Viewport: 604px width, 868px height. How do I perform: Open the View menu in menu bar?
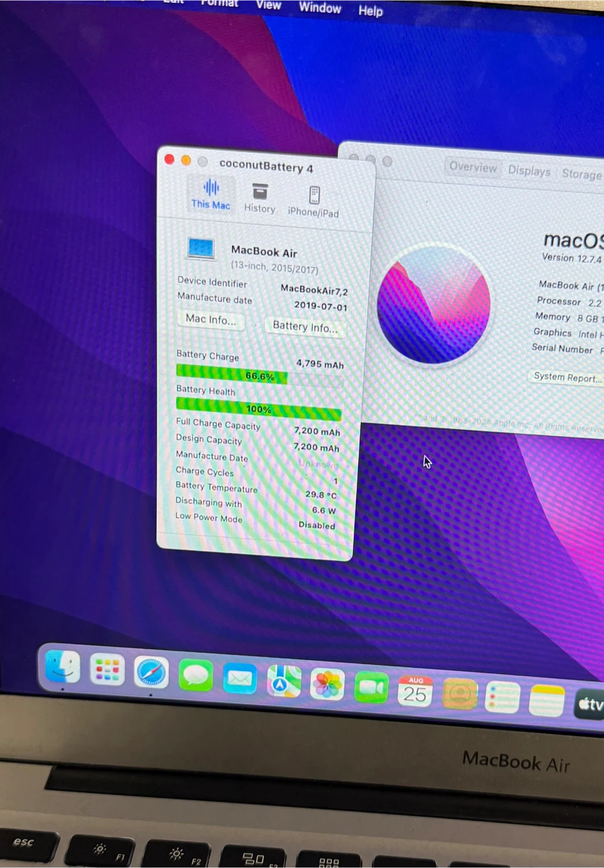tap(268, 5)
